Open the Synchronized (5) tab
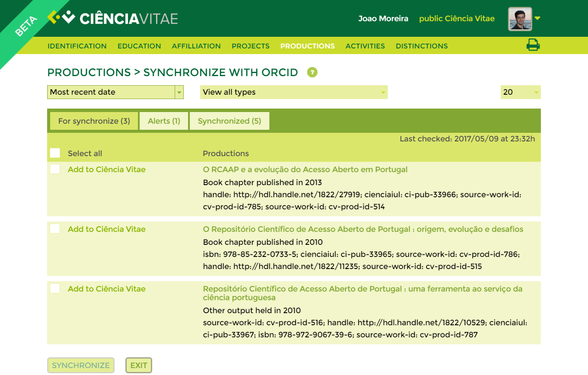588x375 pixels. (x=230, y=121)
